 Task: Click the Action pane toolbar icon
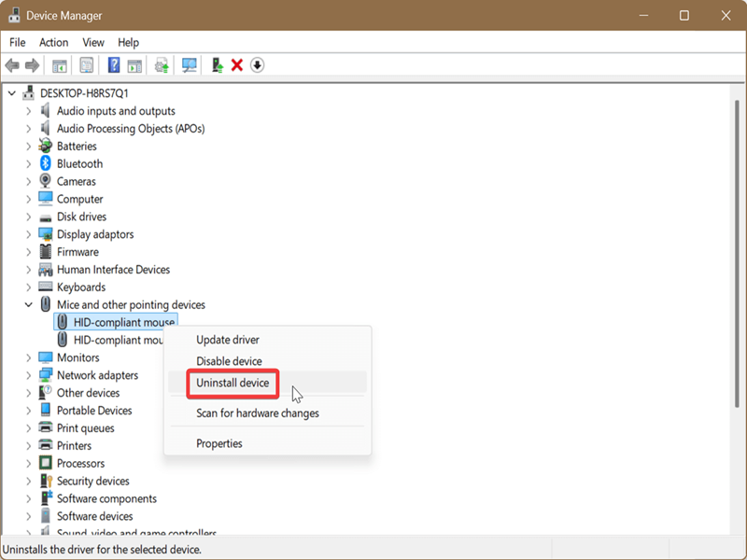(134, 65)
